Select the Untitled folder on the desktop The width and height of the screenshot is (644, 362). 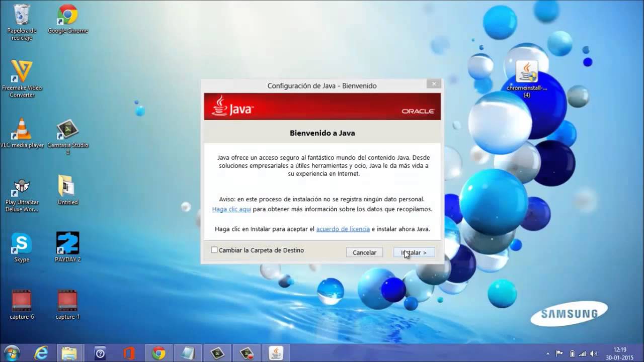(67, 191)
